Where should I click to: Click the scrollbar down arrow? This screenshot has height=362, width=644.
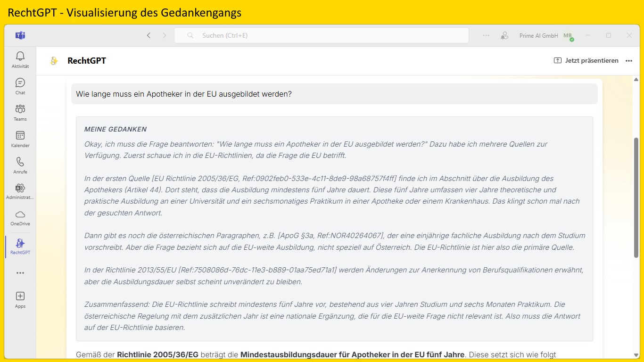point(636,354)
